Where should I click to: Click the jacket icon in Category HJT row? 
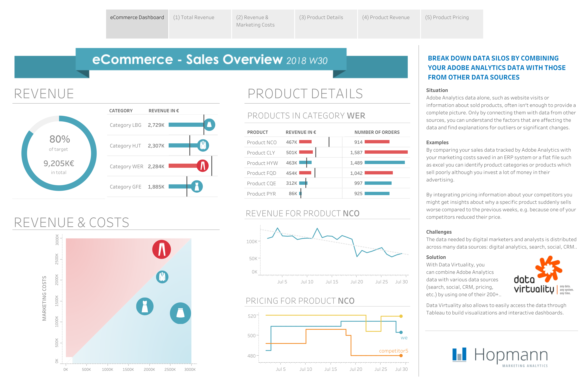(x=203, y=145)
